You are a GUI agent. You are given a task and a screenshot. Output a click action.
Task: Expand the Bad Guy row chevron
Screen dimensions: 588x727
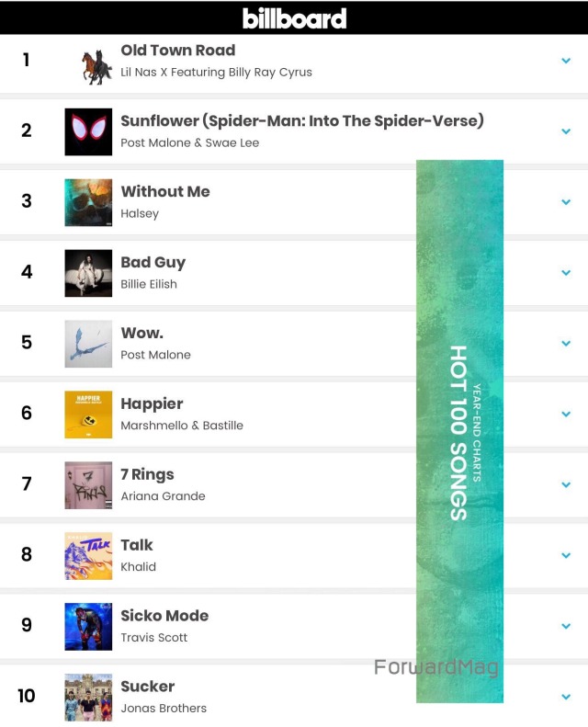coord(566,273)
